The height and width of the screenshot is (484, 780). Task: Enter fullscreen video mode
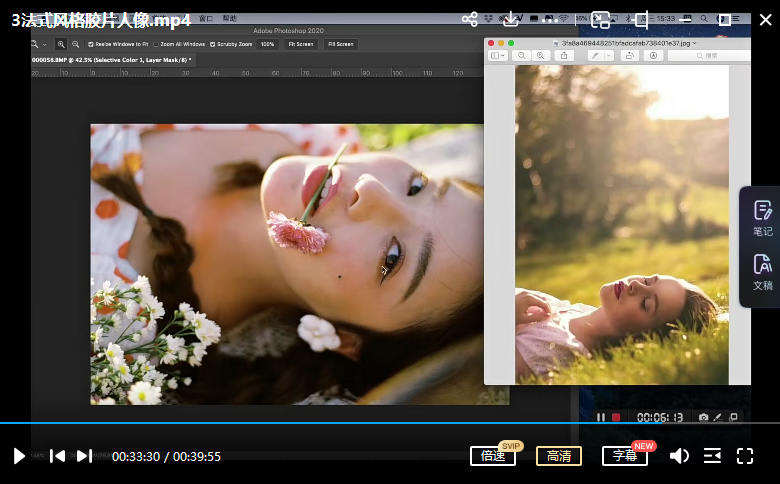pyautogui.click(x=744, y=456)
